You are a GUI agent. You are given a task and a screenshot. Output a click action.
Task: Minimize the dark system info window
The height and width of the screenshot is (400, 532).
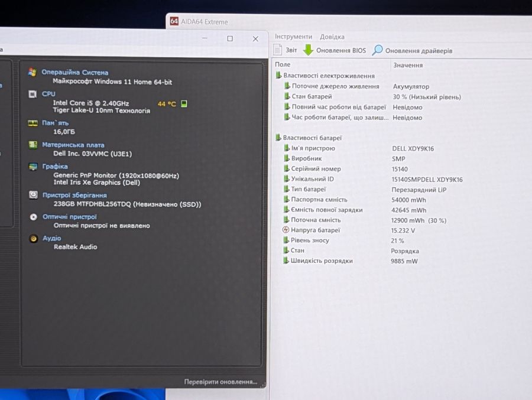tap(205, 38)
